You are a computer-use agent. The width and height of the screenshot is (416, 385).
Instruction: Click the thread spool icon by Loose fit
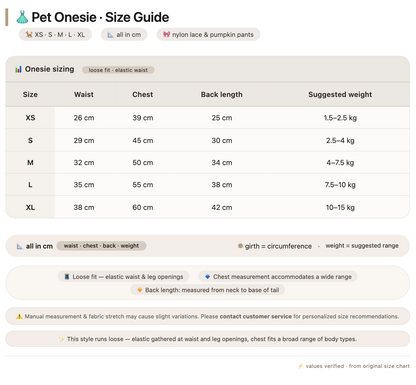(67, 276)
